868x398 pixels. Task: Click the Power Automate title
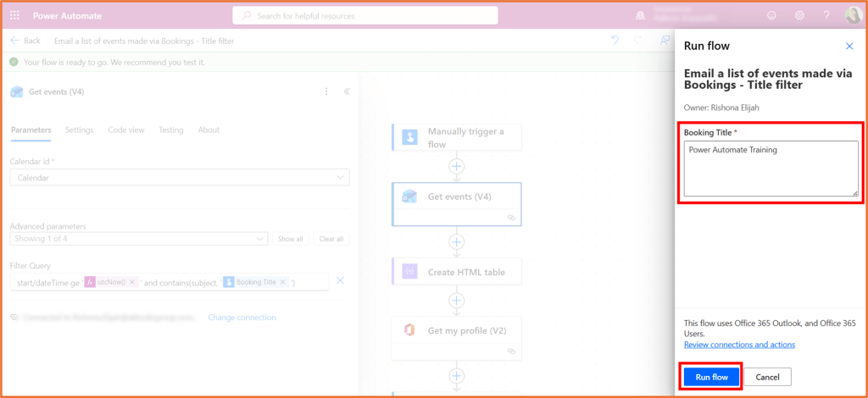[x=67, y=15]
